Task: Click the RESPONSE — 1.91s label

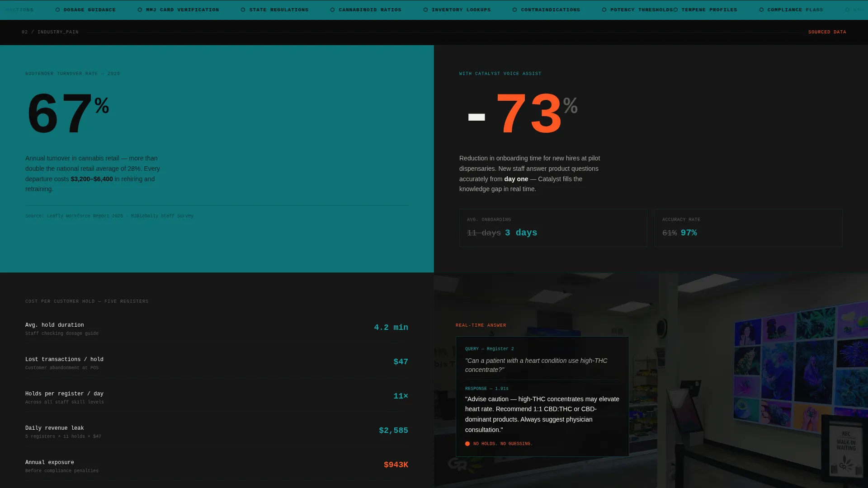Action: point(487,389)
